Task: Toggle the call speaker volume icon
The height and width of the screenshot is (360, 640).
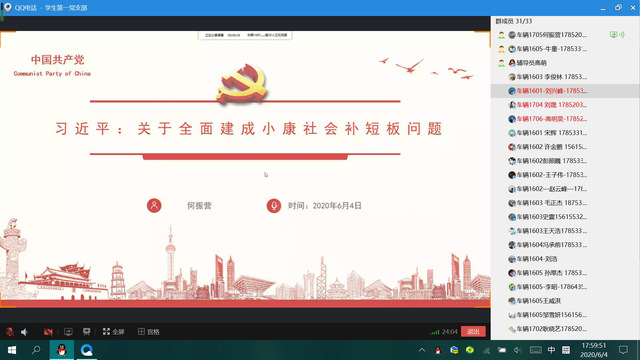Action: 24,332
